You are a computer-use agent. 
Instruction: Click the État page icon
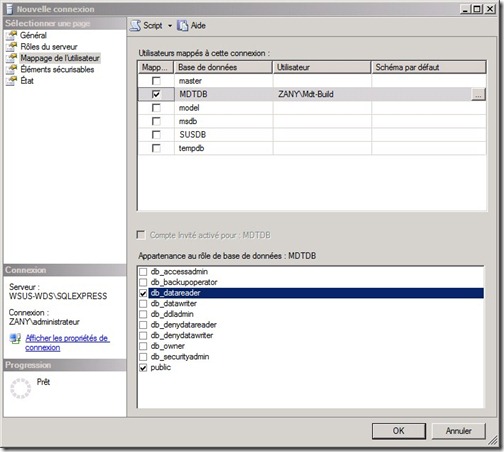click(11, 80)
